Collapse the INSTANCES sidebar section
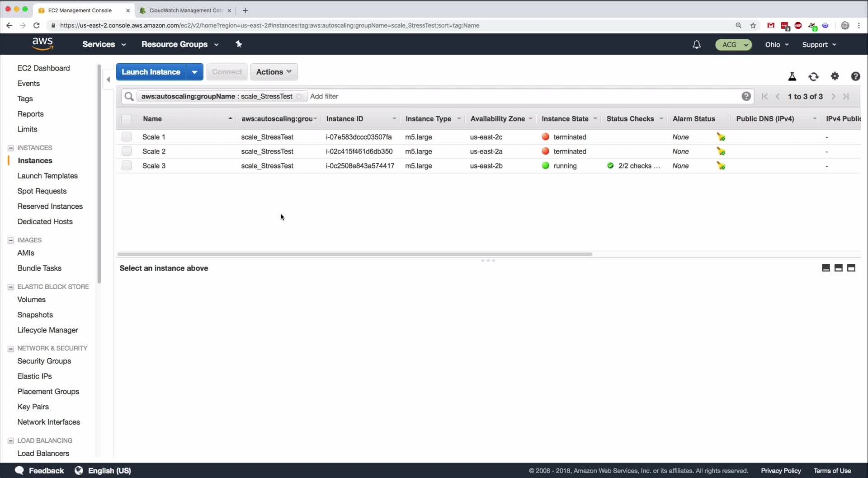The height and width of the screenshot is (478, 868). pyautogui.click(x=11, y=148)
